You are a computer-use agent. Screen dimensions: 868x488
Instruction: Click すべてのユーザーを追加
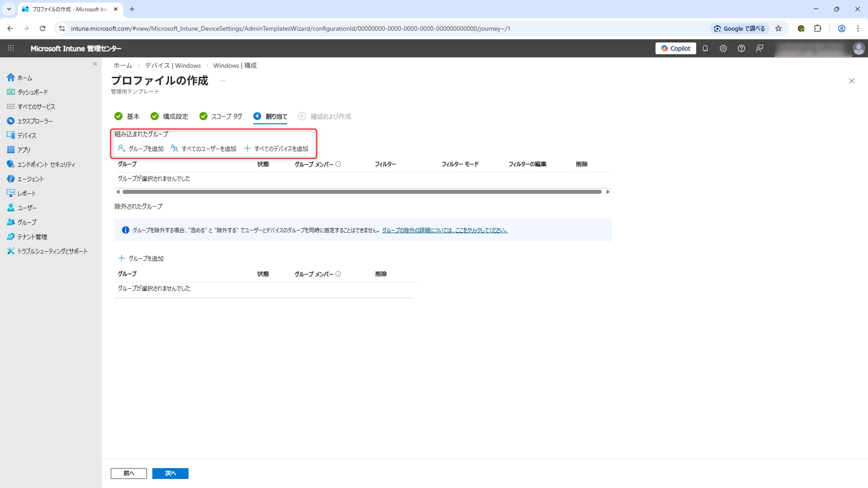click(204, 149)
